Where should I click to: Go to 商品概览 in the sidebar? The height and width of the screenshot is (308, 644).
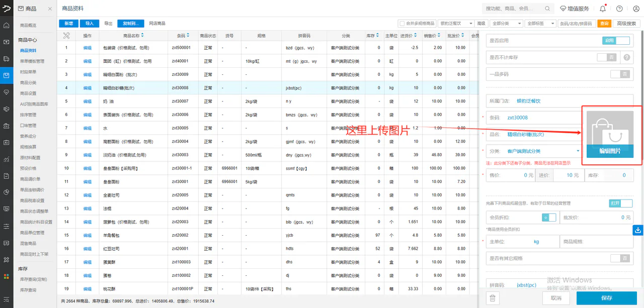28,25
